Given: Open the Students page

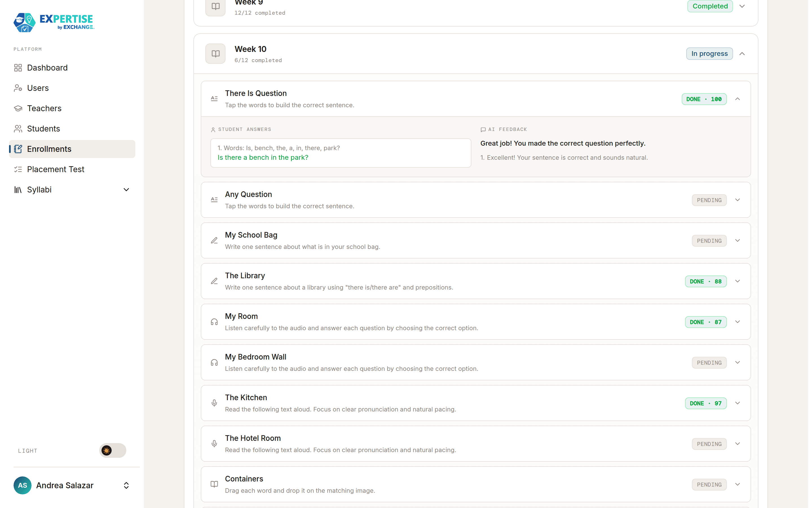Looking at the screenshot, I should 72,129.
